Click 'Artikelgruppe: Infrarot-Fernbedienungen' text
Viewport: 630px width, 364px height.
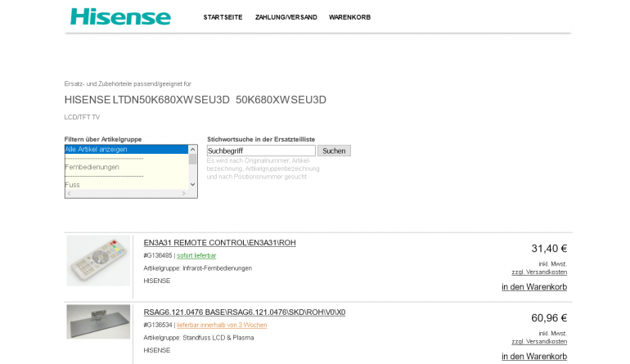pyautogui.click(x=198, y=268)
